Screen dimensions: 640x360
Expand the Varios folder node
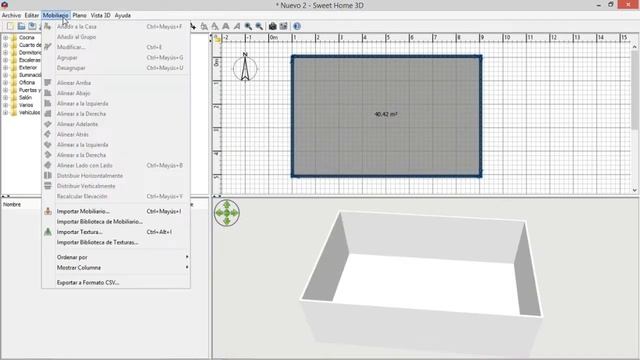click(x=5, y=105)
